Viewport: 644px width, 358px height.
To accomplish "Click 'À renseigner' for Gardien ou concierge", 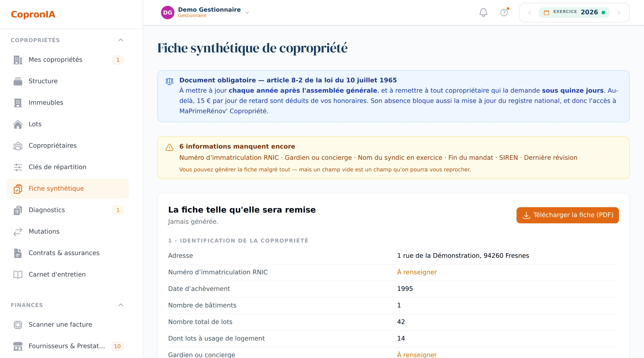I will point(417,355).
